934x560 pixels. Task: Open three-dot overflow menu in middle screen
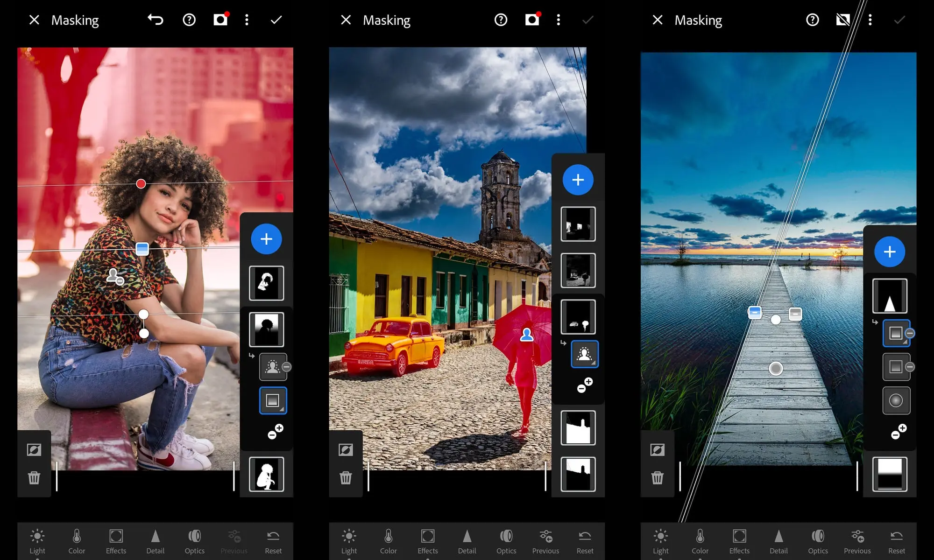click(x=558, y=20)
